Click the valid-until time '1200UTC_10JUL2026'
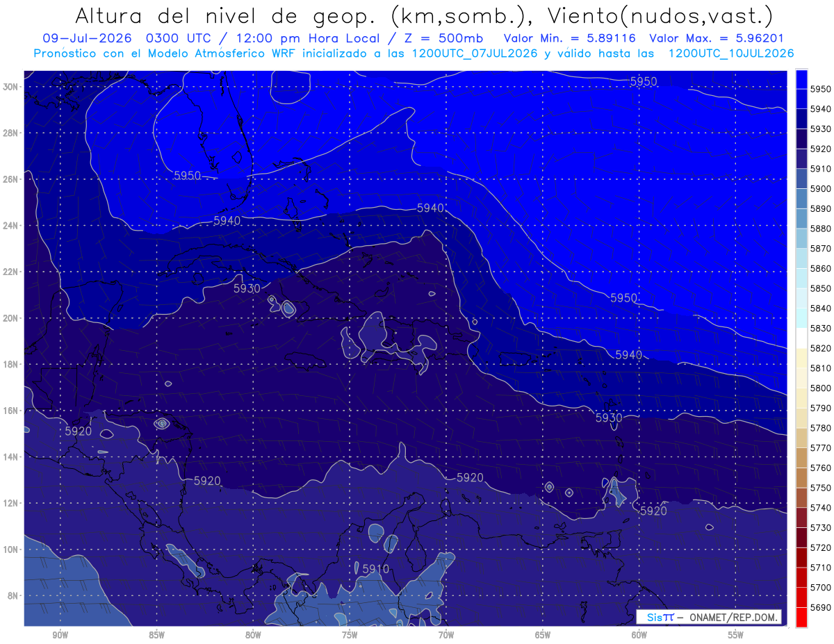This screenshot has width=834, height=644. tap(730, 53)
